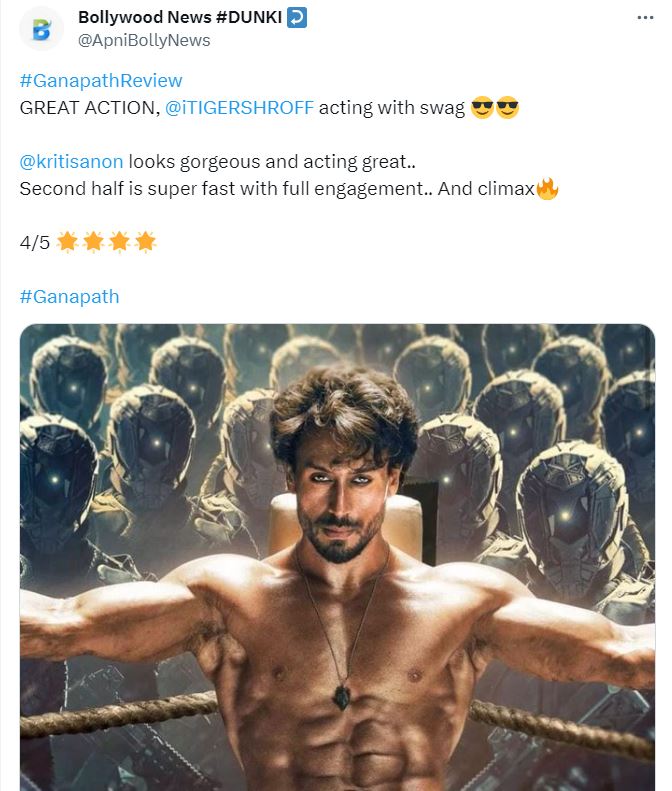Click the 4/5 rating text

coord(35,242)
